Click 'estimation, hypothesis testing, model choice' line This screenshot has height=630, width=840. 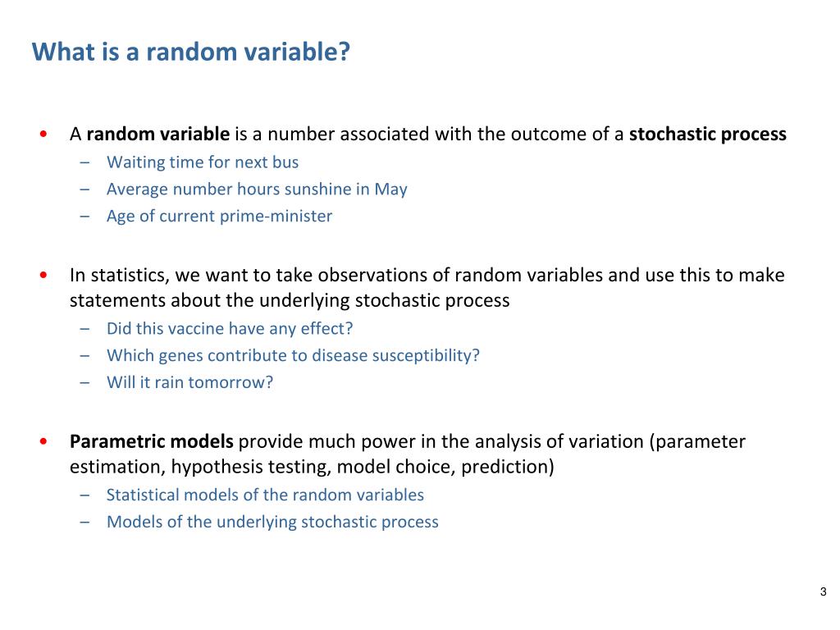pos(312,467)
